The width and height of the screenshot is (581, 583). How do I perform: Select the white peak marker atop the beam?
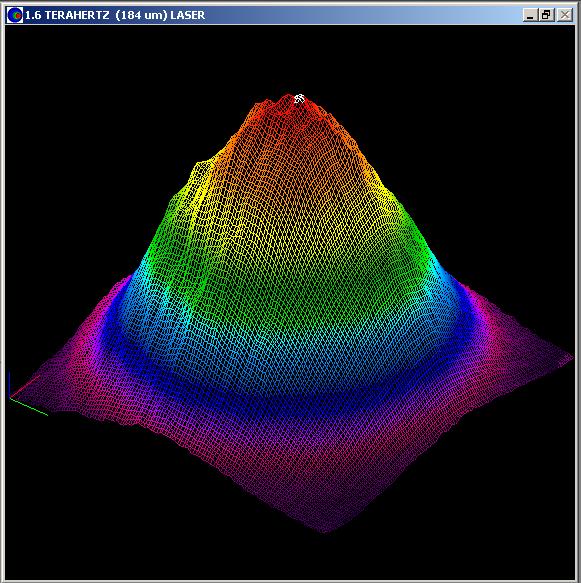pyautogui.click(x=300, y=99)
